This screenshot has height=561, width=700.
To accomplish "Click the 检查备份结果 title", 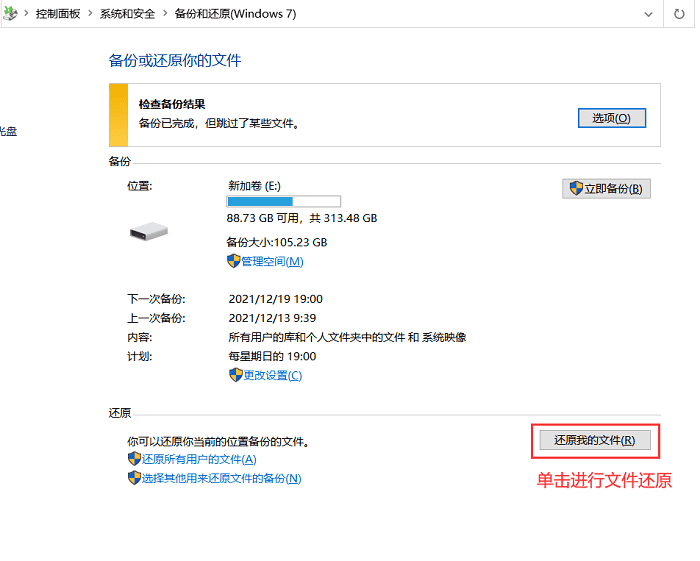I will 172,104.
